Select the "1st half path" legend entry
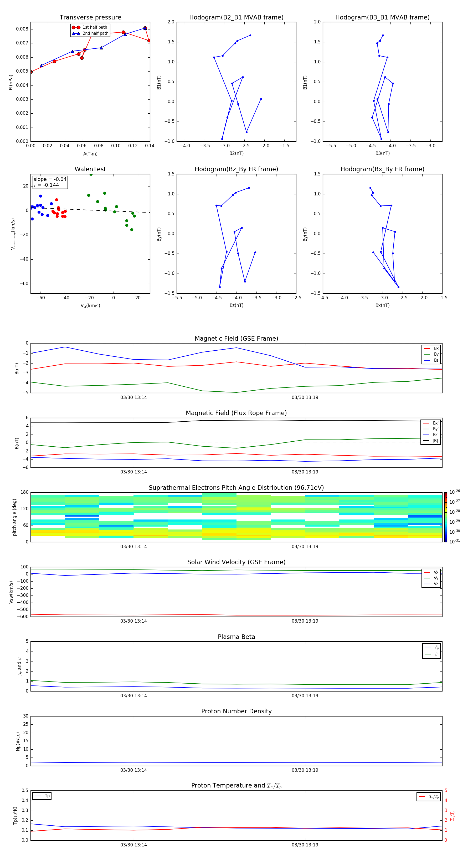This screenshot has width=473, height=868. click(90, 27)
